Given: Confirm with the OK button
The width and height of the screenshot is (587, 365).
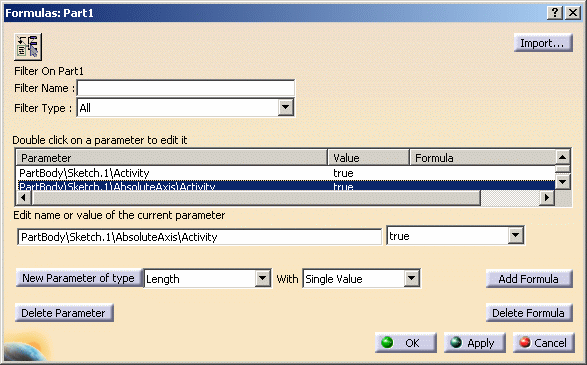Looking at the screenshot, I should pos(405,343).
